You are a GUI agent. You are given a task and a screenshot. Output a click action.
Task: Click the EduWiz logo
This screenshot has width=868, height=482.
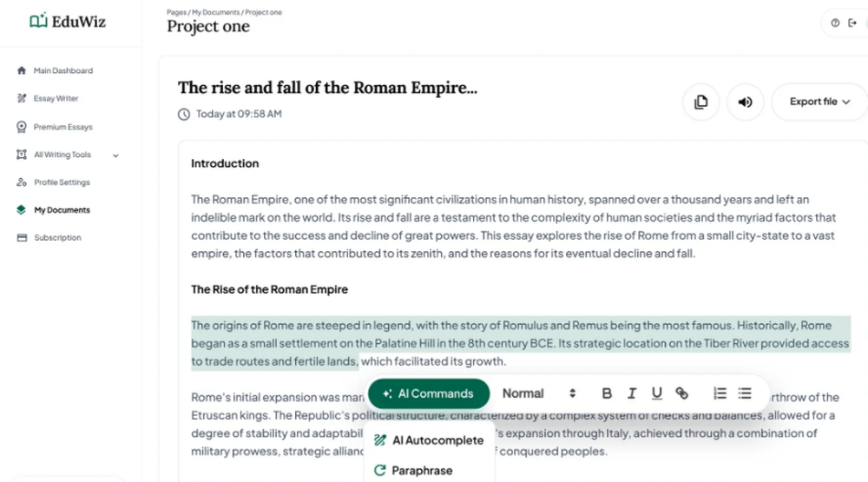(67, 21)
